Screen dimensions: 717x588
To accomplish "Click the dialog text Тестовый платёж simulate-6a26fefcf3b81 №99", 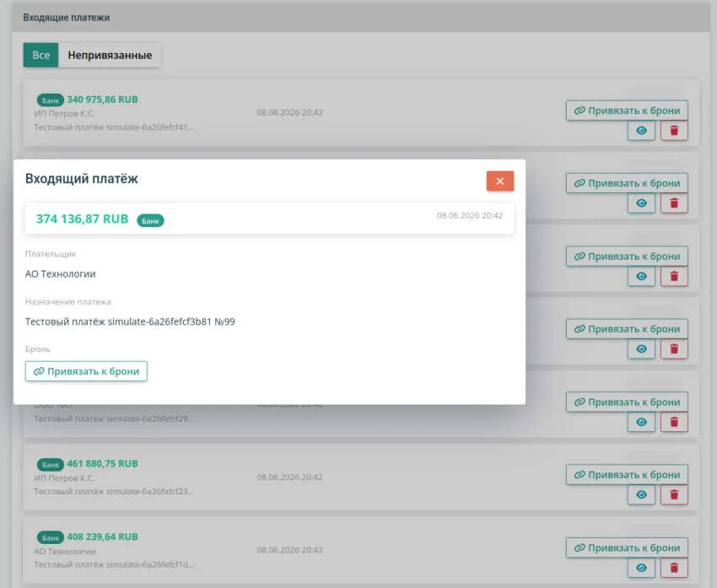I will [130, 321].
